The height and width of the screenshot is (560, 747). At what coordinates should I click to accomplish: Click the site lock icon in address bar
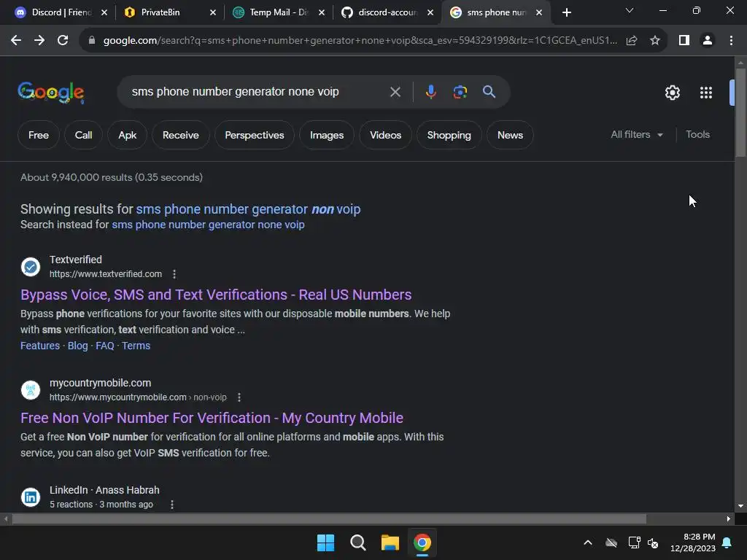point(91,41)
